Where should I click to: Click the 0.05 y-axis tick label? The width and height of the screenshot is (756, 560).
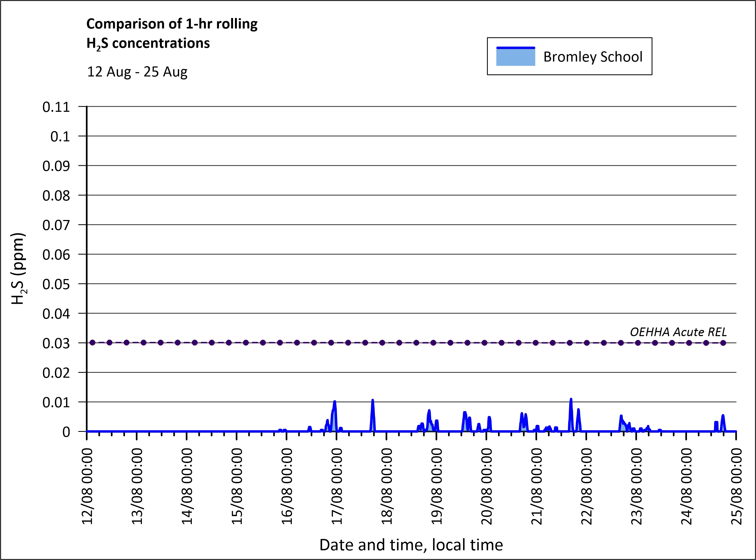pos(56,284)
